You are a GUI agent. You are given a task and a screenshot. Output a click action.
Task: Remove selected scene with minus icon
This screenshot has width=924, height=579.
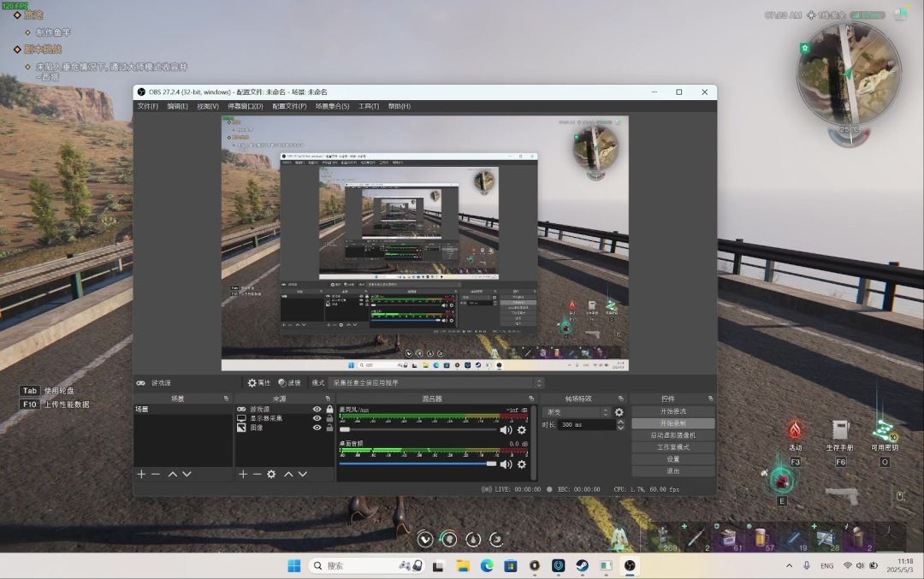pos(156,474)
